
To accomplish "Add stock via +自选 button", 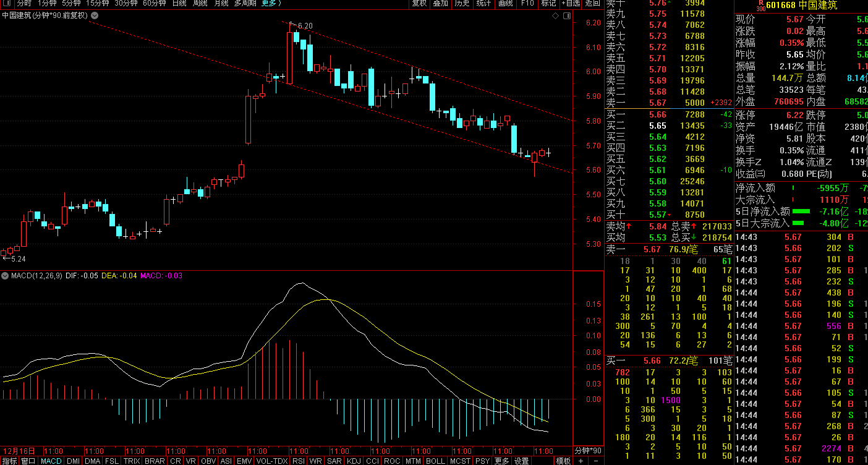I will [570, 3].
